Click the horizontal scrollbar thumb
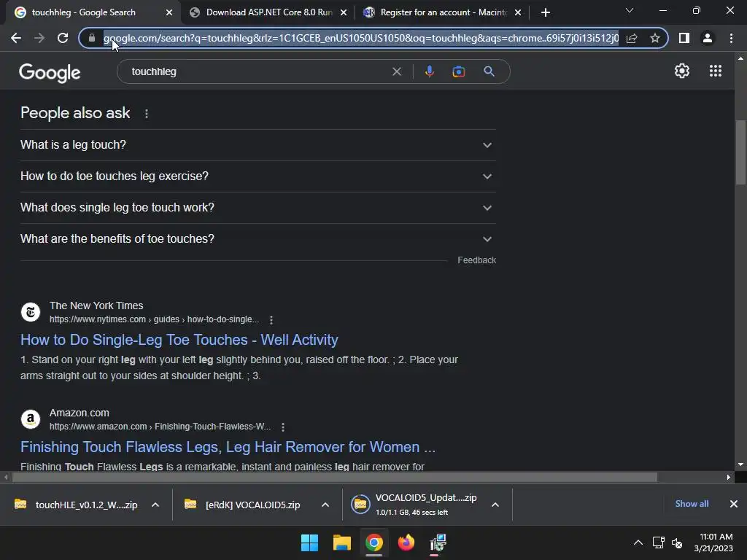Screen dimensions: 747x560 [x=335, y=477]
